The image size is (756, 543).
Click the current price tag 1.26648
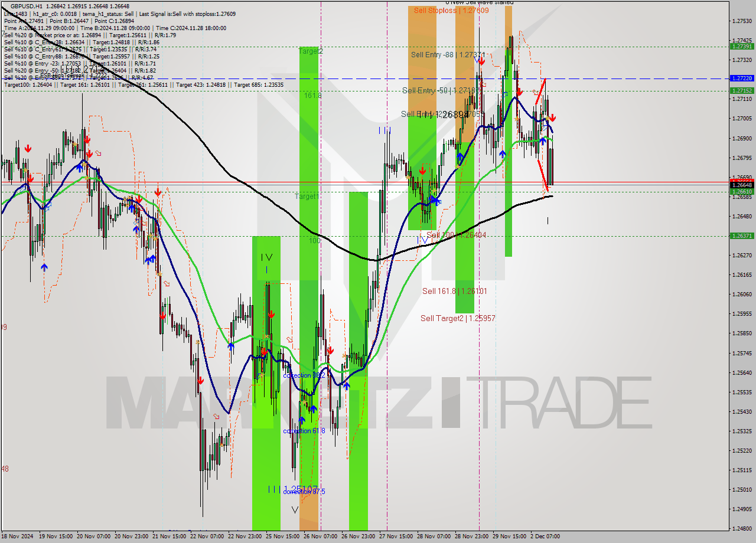tap(742, 185)
